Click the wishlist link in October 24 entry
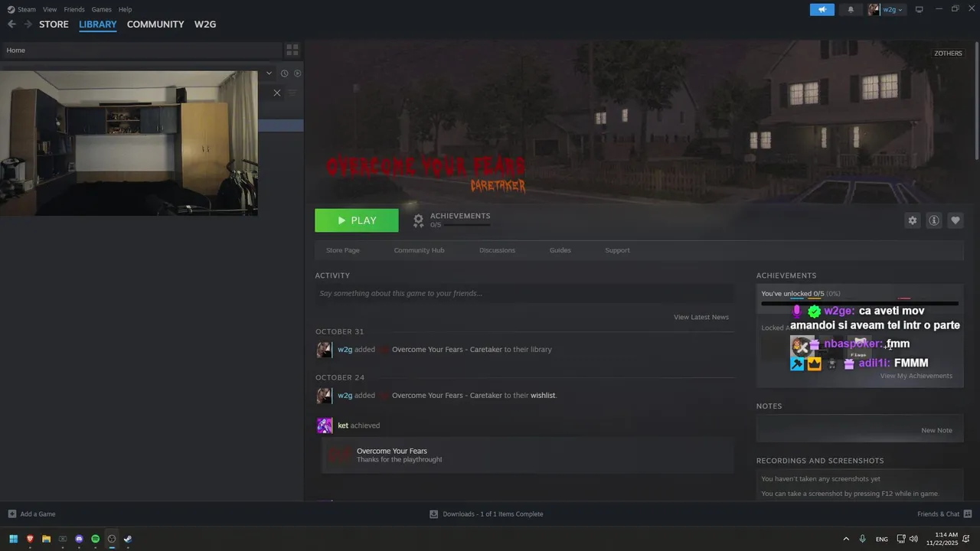Screen dimensions: 980x551 click(543, 396)
